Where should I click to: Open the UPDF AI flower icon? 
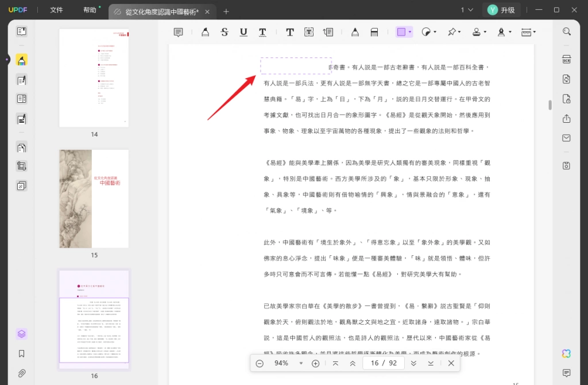click(566, 353)
